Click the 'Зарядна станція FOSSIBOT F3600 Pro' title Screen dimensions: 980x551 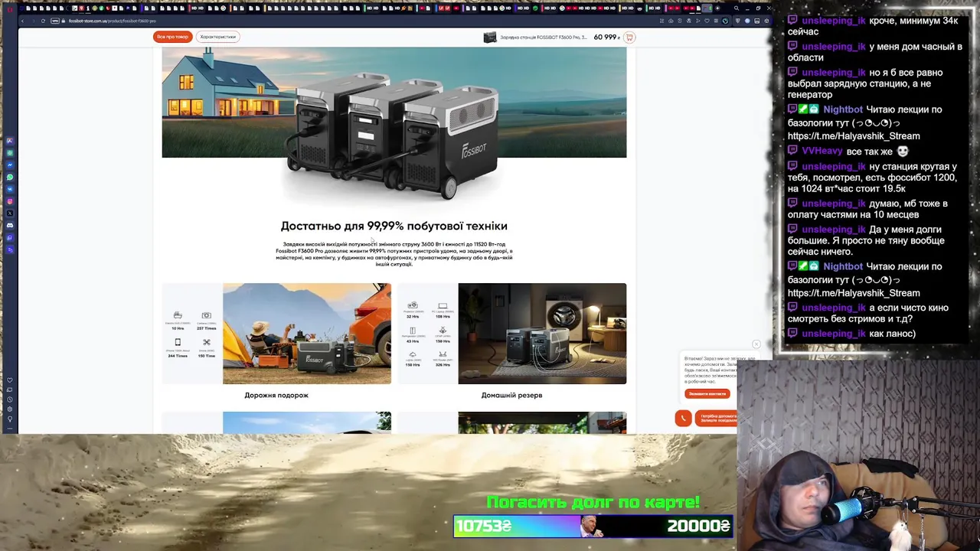(x=544, y=37)
